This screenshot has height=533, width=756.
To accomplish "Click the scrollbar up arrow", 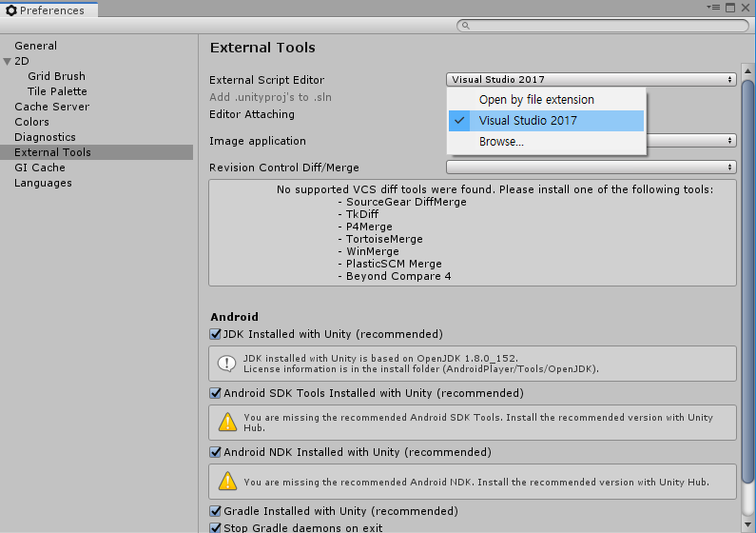I will pyautogui.click(x=747, y=70).
